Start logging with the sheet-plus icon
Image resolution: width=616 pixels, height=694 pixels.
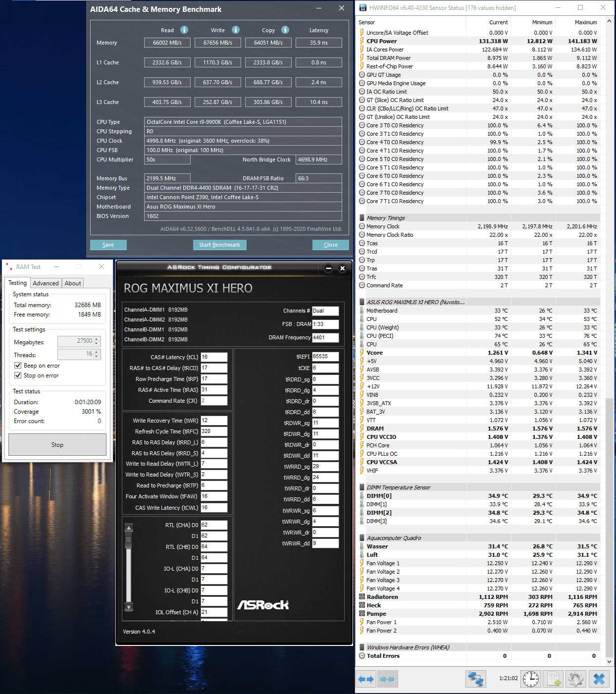pyautogui.click(x=554, y=679)
